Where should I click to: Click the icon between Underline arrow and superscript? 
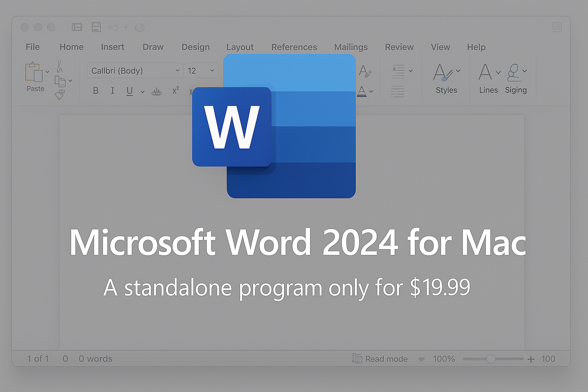point(157,91)
